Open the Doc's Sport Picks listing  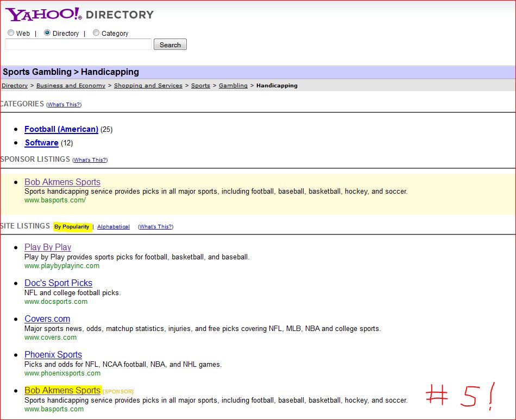58,283
